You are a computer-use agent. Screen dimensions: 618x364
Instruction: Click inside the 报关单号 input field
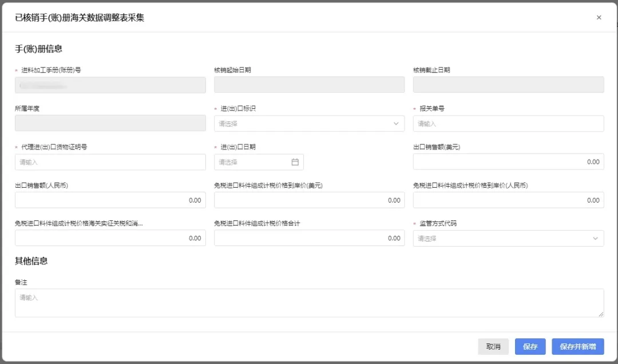(x=508, y=124)
